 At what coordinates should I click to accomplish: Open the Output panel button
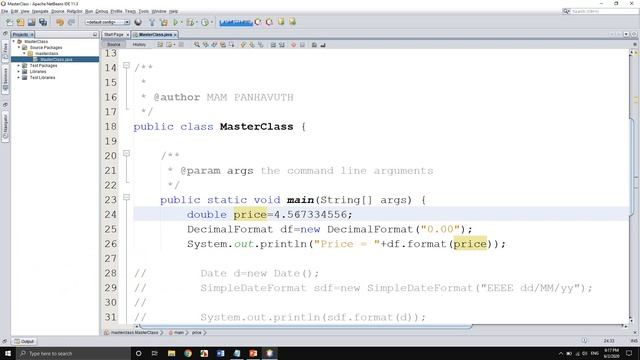pos(24,341)
